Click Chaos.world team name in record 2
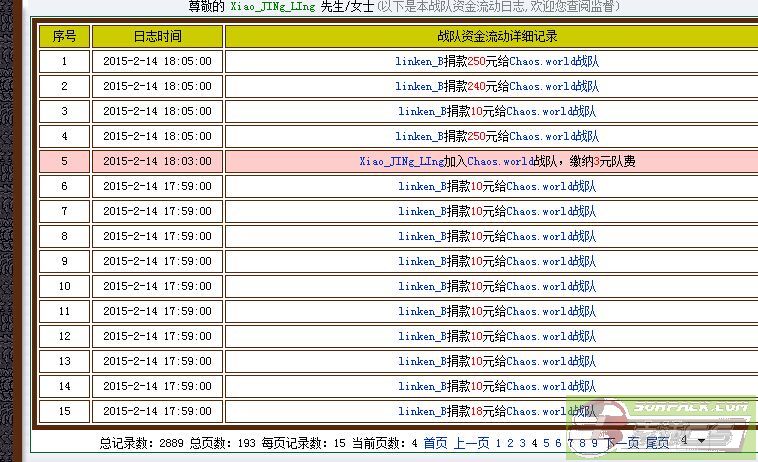Screen dimensions: 758x462 point(539,86)
